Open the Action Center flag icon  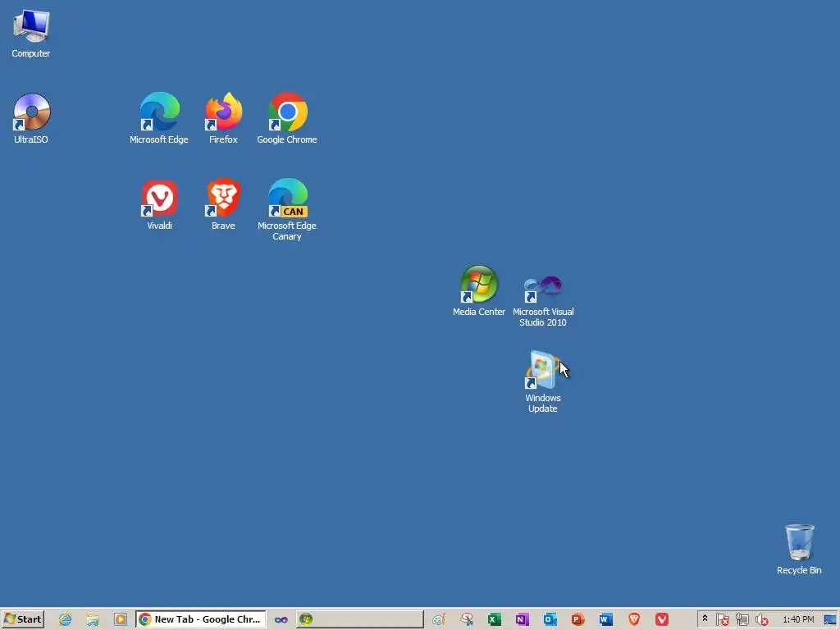pyautogui.click(x=722, y=620)
